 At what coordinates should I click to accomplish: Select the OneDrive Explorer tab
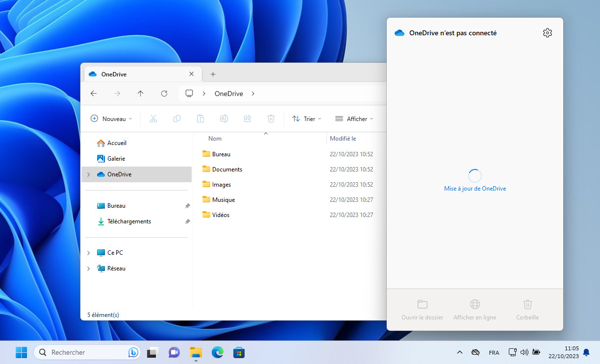142,74
